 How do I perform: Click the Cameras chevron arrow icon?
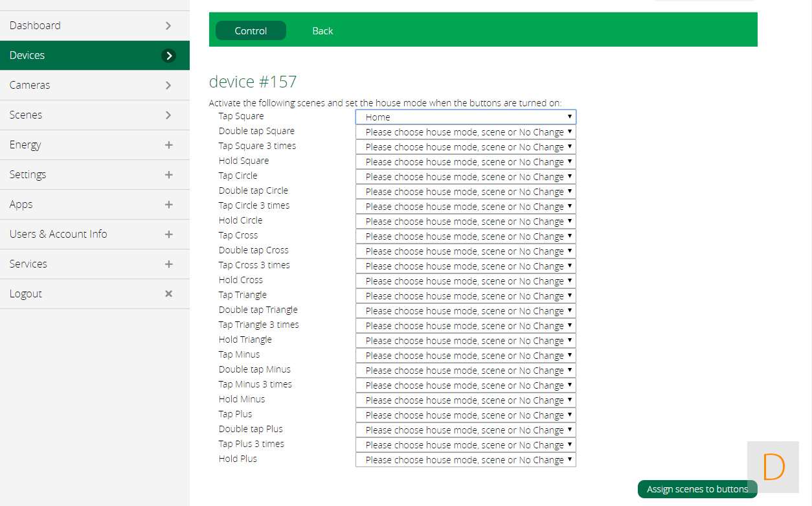tap(168, 86)
